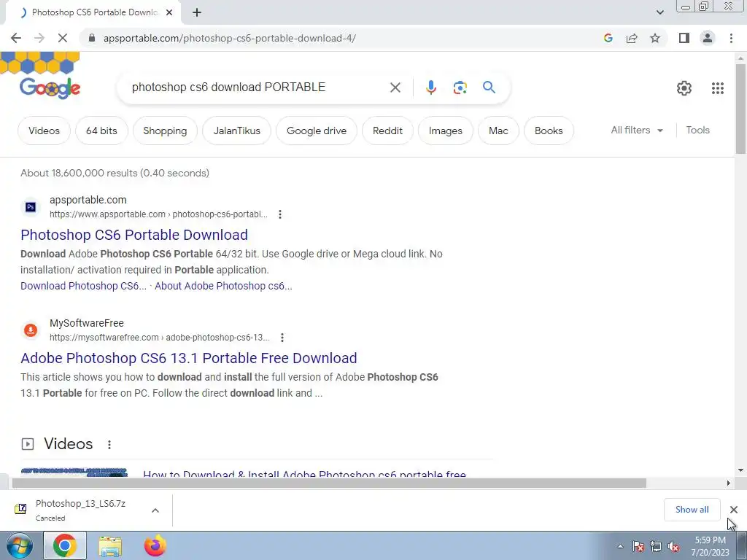The width and height of the screenshot is (747, 560).
Task: Select the Reddit filter chip
Action: (x=387, y=131)
